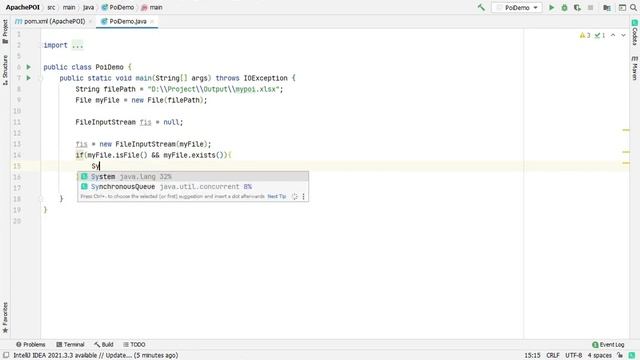Click the folded import ellipsis
The width and height of the screenshot is (640, 360).
tap(77, 45)
